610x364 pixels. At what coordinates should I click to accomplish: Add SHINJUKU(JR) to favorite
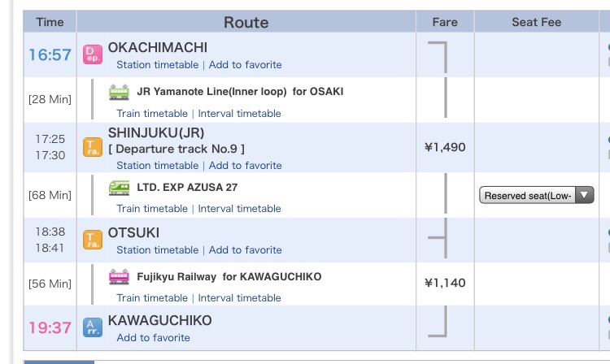245,166
